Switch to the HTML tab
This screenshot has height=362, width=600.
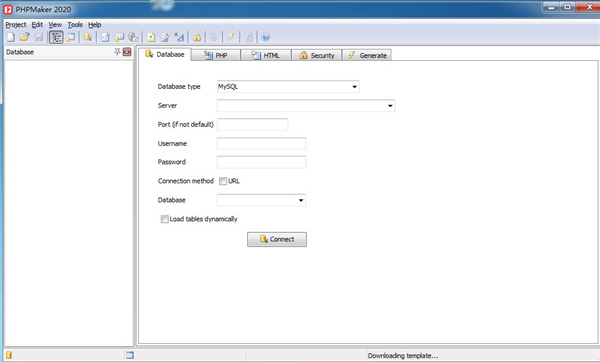(266, 55)
